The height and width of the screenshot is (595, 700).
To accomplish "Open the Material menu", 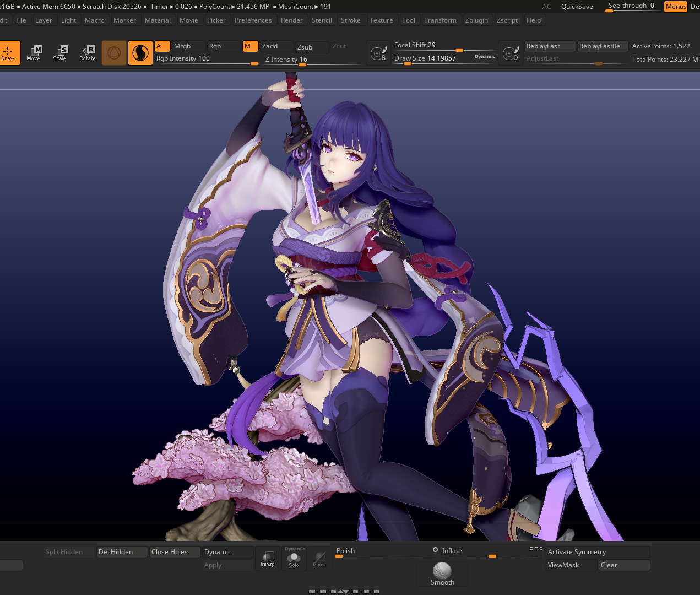I will coord(158,20).
